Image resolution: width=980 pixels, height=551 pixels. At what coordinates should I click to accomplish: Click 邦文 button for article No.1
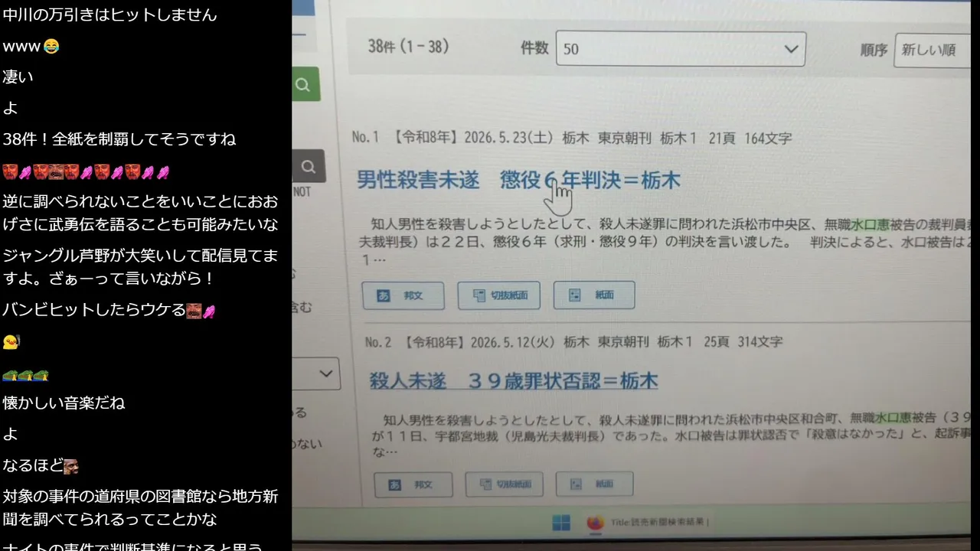[x=403, y=295]
